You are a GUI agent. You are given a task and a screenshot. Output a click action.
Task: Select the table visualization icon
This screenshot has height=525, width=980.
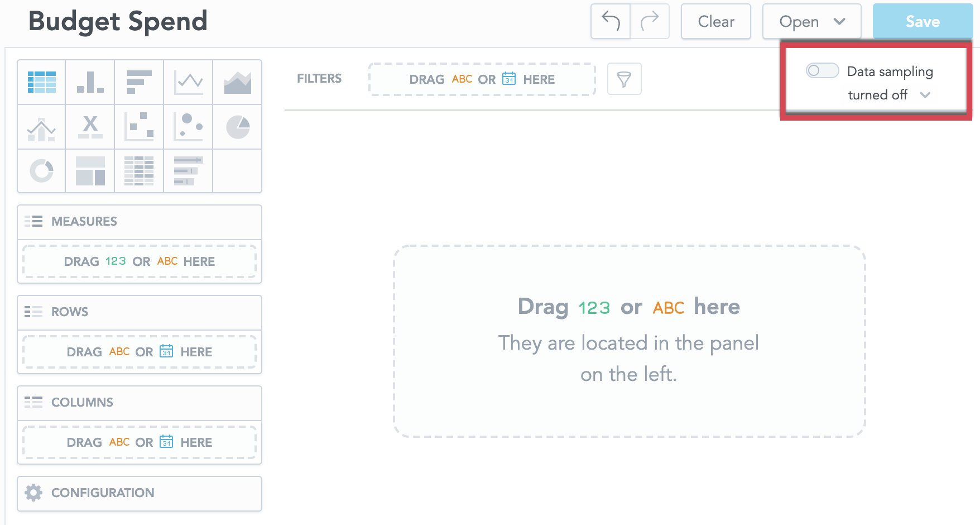point(42,82)
